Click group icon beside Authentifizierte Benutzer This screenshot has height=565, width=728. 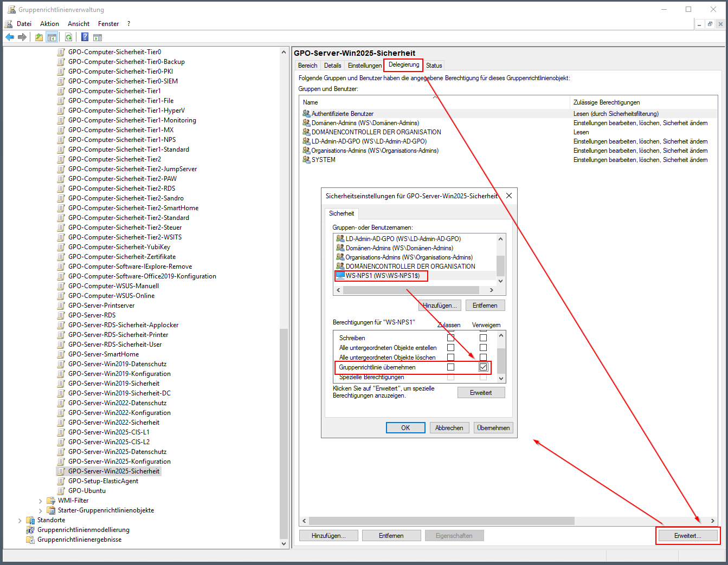306,114
